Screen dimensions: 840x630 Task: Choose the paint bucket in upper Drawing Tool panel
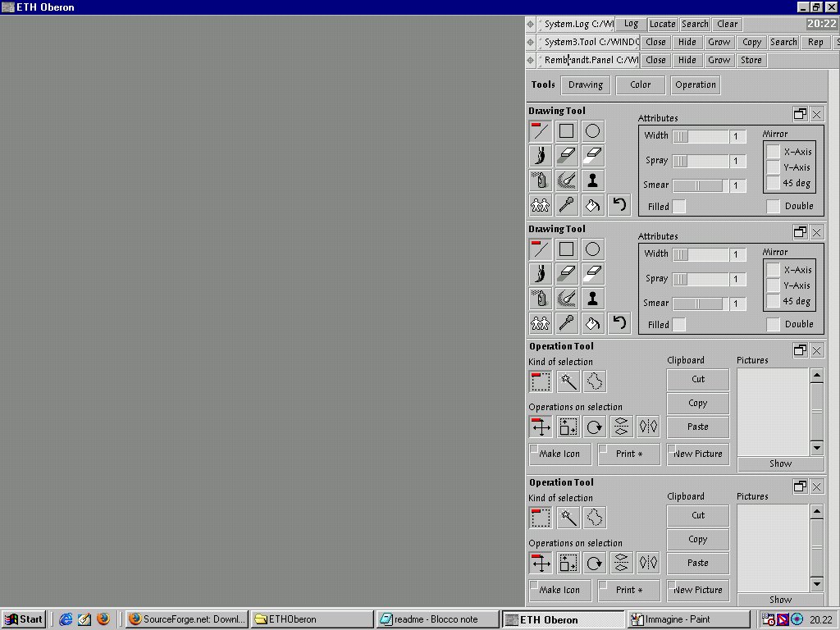pos(592,205)
